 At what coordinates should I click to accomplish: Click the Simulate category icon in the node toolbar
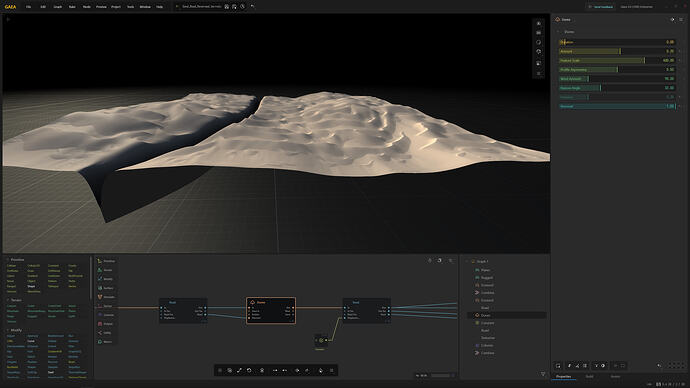tap(100, 297)
